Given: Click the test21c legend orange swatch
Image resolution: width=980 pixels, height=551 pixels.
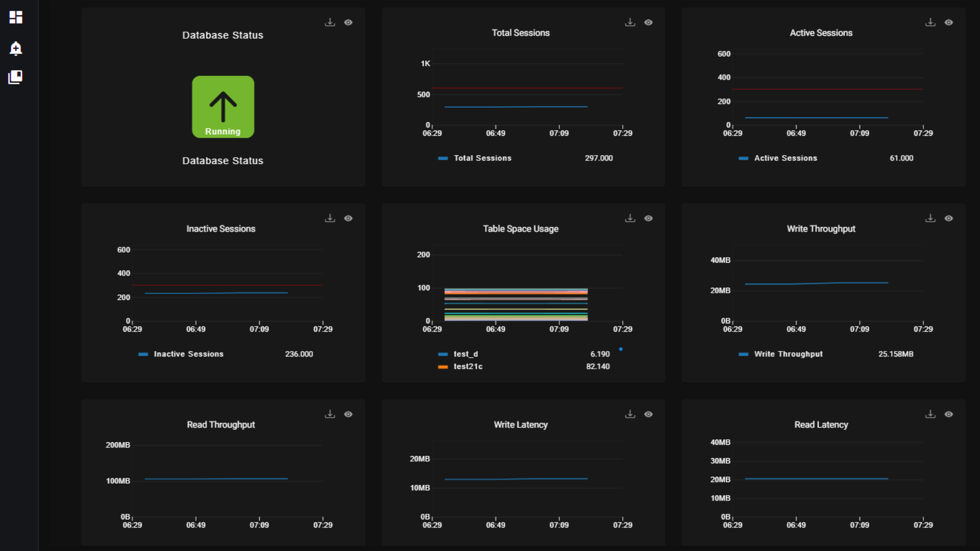Looking at the screenshot, I should 443,367.
